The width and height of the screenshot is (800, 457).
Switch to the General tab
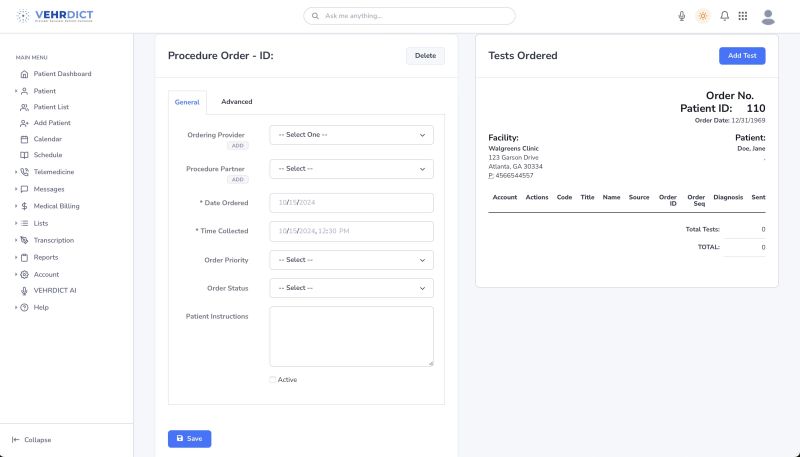(x=187, y=102)
